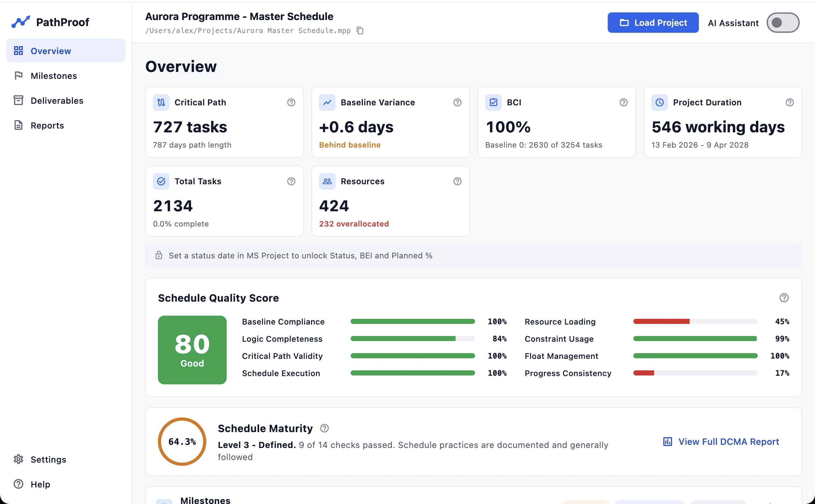This screenshot has height=504, width=815.
Task: Click the project file path text
Action: pyautogui.click(x=248, y=31)
